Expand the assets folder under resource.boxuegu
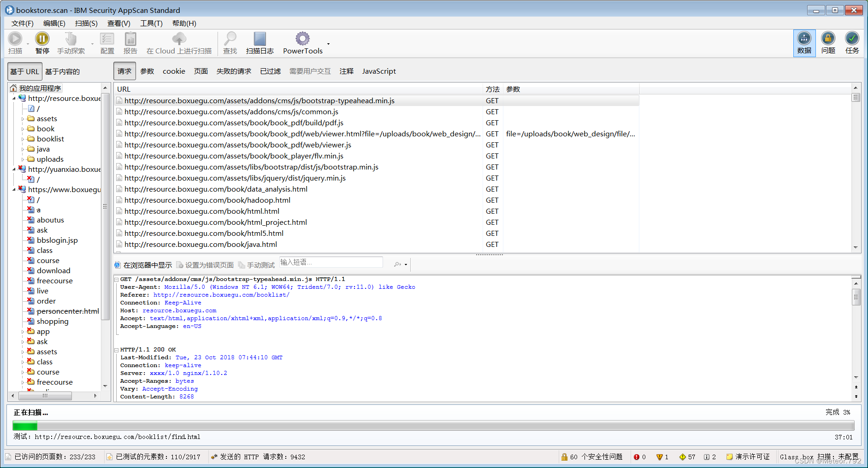868x468 pixels. point(23,119)
